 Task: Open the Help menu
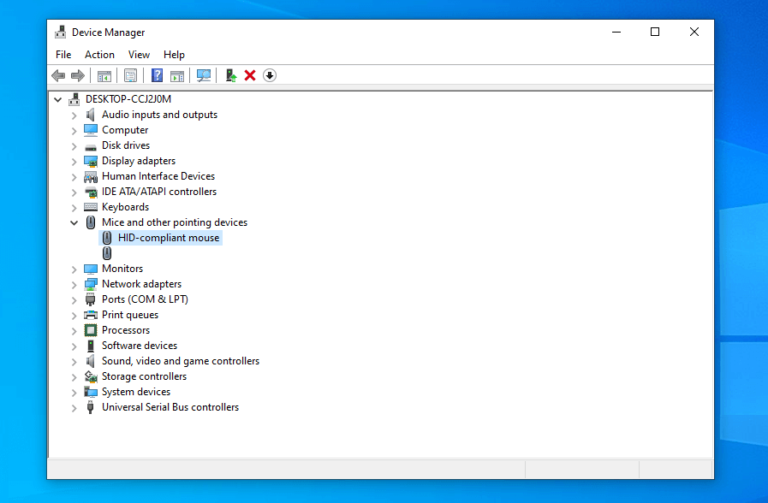coord(174,54)
